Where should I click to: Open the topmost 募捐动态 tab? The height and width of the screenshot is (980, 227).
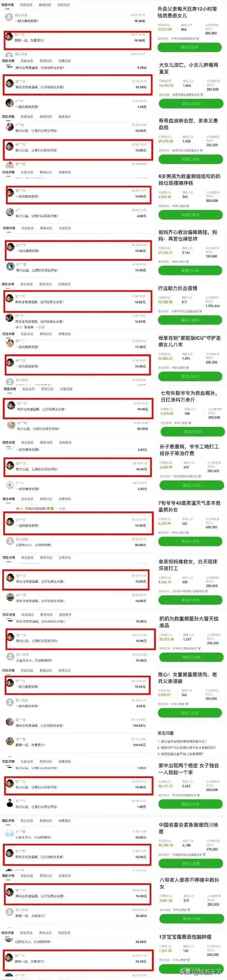click(45, 5)
